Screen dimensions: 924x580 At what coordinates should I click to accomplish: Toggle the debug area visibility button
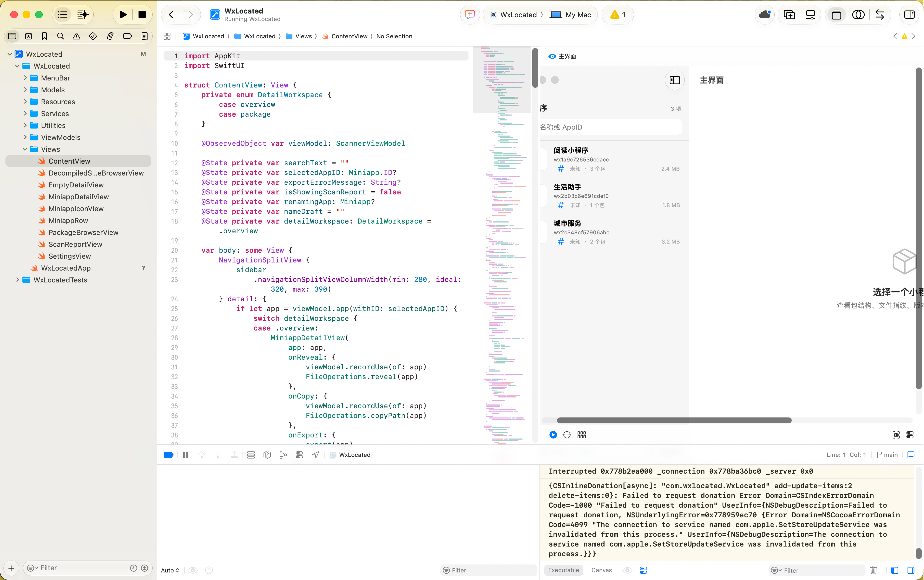click(911, 455)
